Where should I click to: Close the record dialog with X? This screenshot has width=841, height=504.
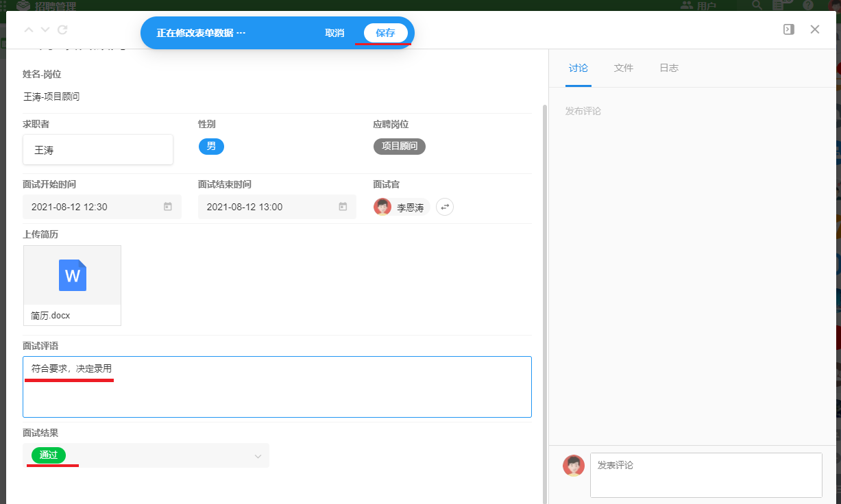(815, 29)
